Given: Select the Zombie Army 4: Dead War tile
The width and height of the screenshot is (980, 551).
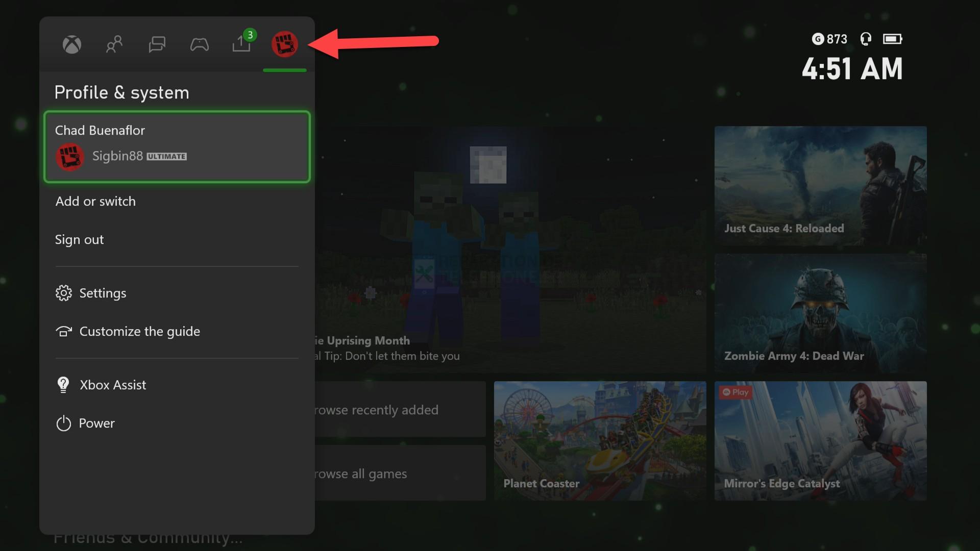Looking at the screenshot, I should (x=821, y=313).
